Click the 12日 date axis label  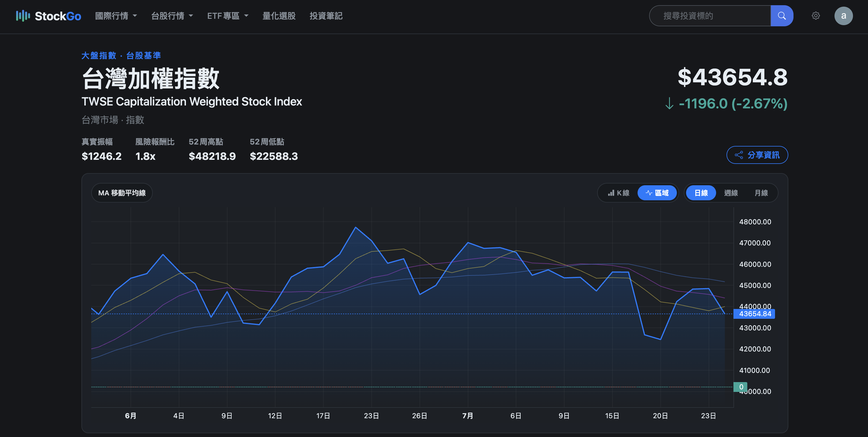pos(275,416)
